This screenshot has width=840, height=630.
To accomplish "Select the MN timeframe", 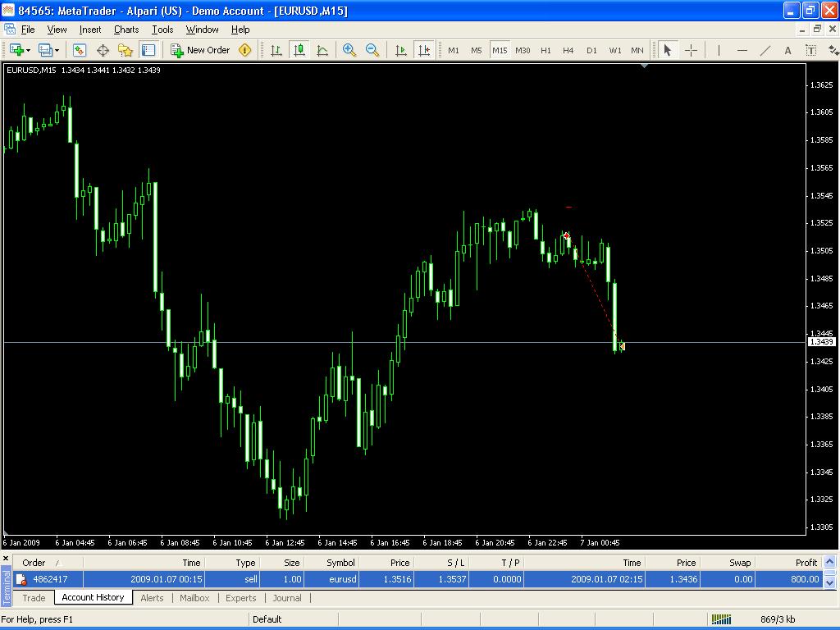I will click(x=637, y=50).
